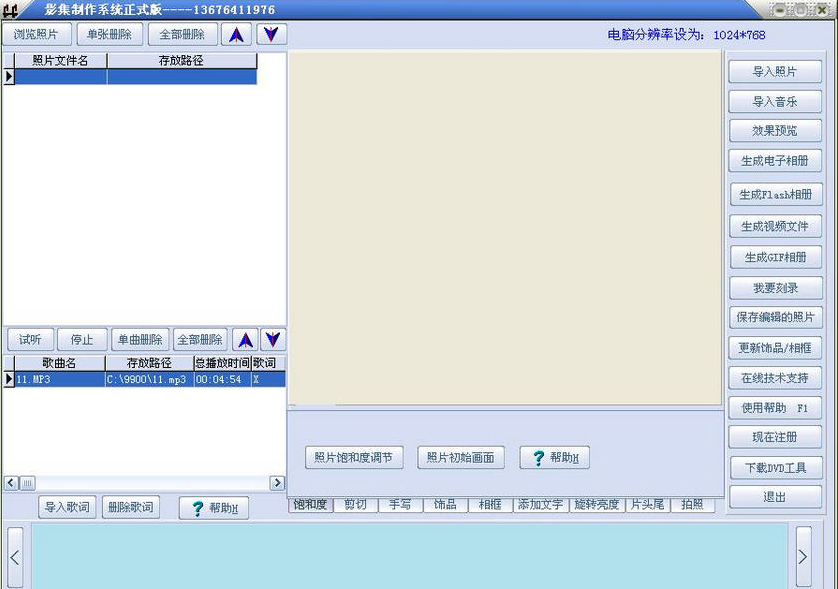Click 导入音乐 to import music

coord(776,101)
